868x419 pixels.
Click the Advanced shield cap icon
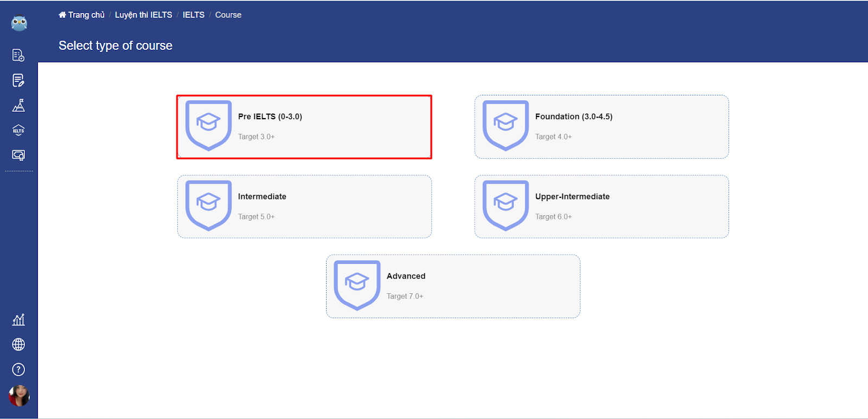[357, 285]
